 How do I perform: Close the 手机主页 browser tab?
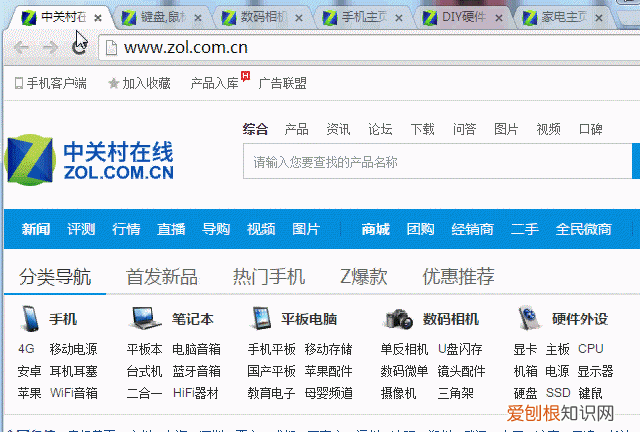(x=399, y=18)
